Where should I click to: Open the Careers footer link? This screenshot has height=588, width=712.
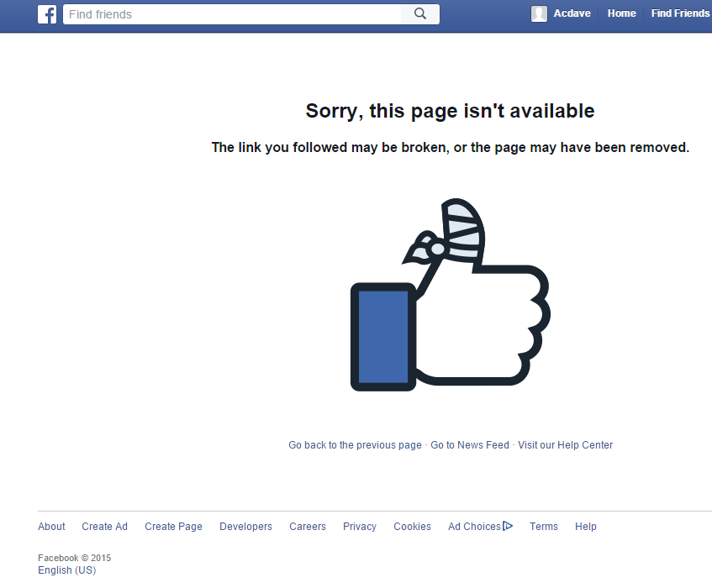tap(308, 527)
